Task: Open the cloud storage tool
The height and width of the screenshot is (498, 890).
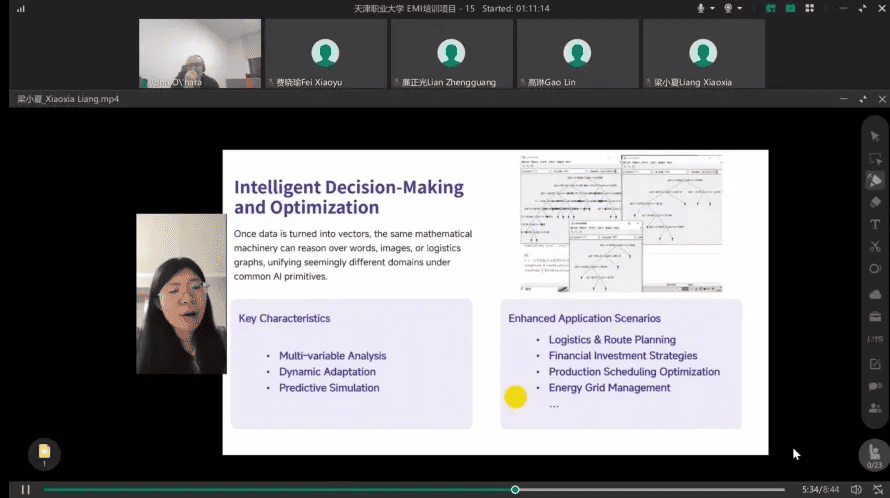Action: (x=875, y=292)
